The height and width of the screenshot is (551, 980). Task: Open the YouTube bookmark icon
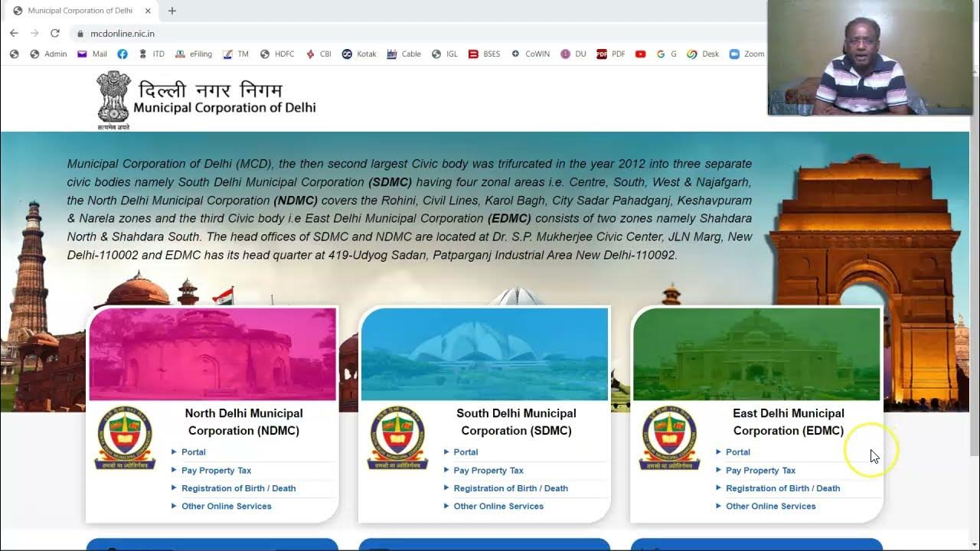pos(641,54)
